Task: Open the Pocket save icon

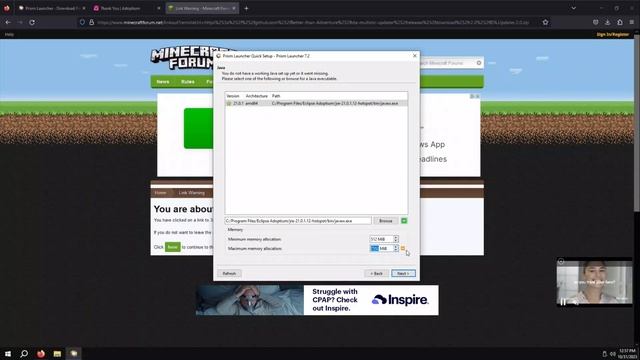Action: pyautogui.click(x=596, y=22)
